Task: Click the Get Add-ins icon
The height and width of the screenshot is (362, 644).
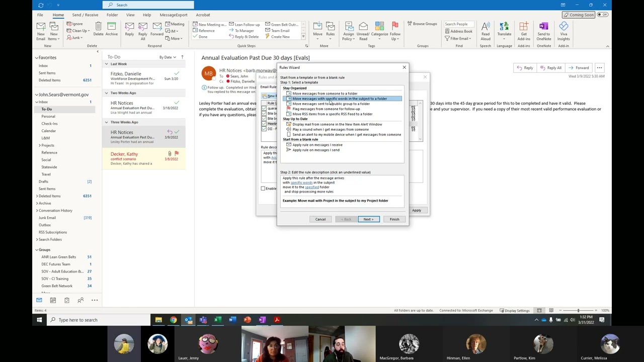Action: (x=524, y=31)
